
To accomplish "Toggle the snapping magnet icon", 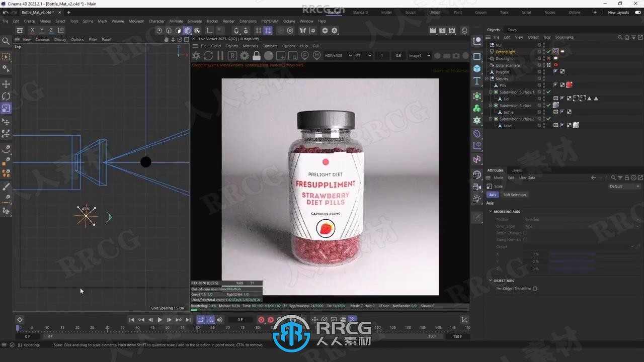I will coord(236,31).
